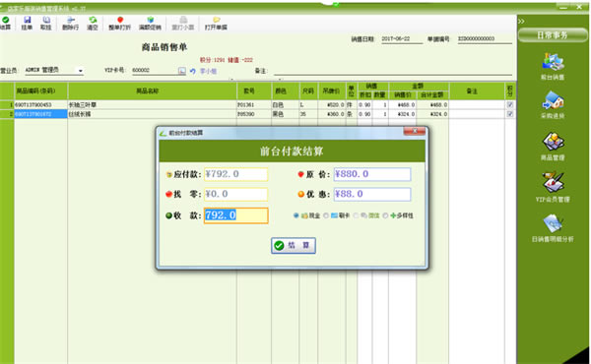591x364 pixels.
Task: Click color cell 白色
Action: point(286,104)
